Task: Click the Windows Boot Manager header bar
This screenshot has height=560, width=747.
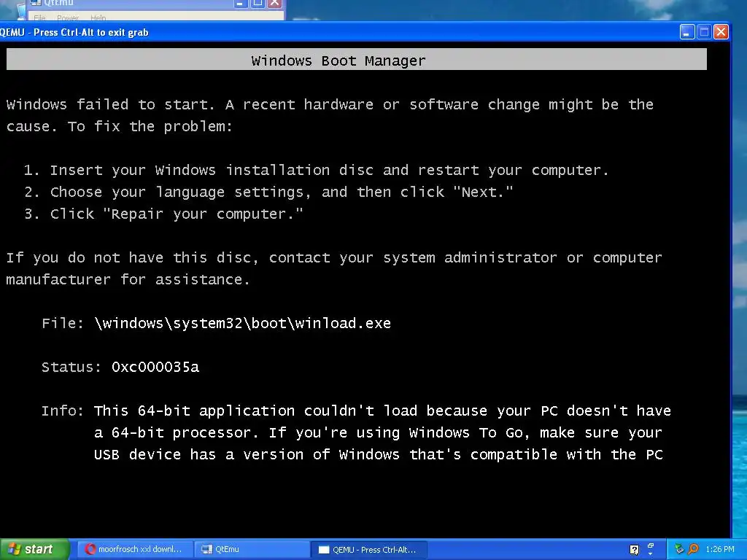Action: point(356,60)
